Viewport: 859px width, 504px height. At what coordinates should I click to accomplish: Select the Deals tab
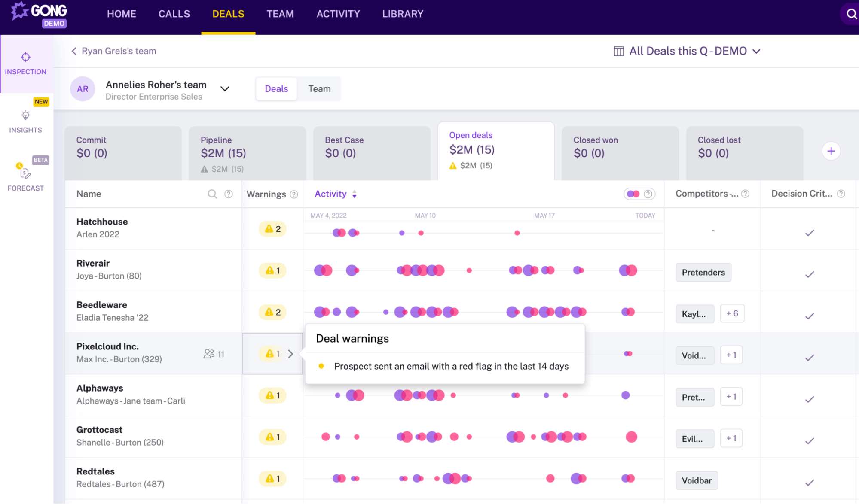pos(275,88)
